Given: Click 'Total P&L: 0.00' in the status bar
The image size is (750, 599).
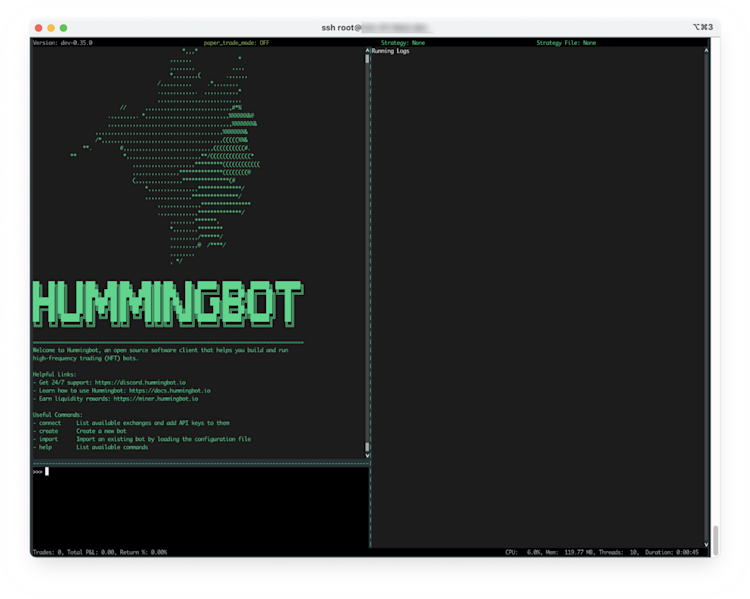Looking at the screenshot, I should [x=91, y=552].
